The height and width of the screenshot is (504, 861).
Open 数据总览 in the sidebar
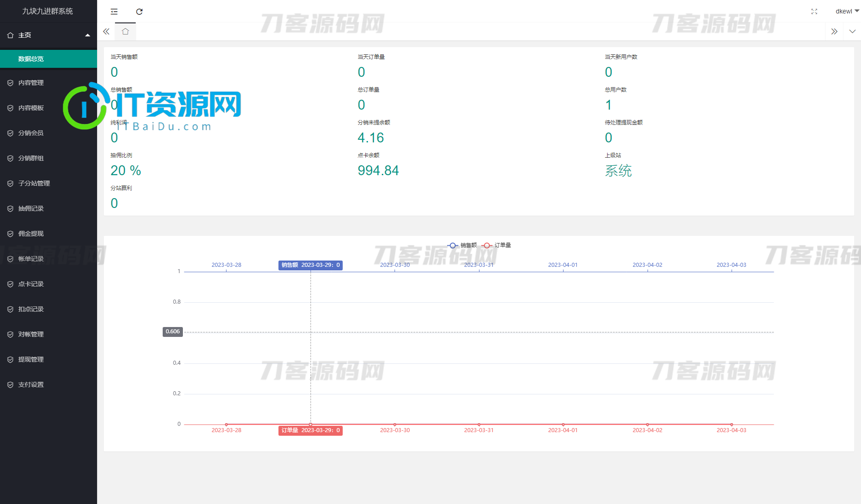coord(49,59)
